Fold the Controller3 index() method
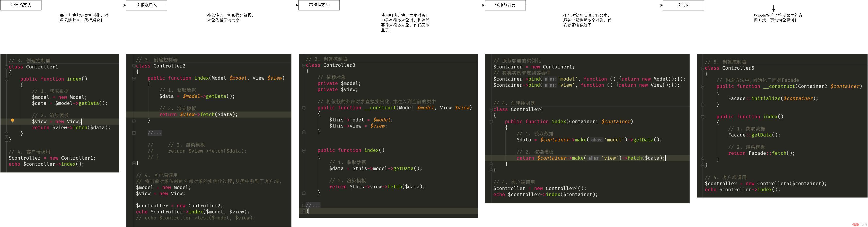Viewport: 868px width, 227px height. pos(304,150)
